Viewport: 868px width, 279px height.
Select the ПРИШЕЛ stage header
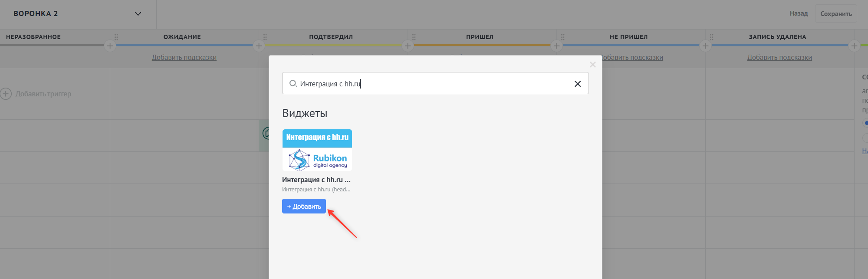click(x=480, y=37)
